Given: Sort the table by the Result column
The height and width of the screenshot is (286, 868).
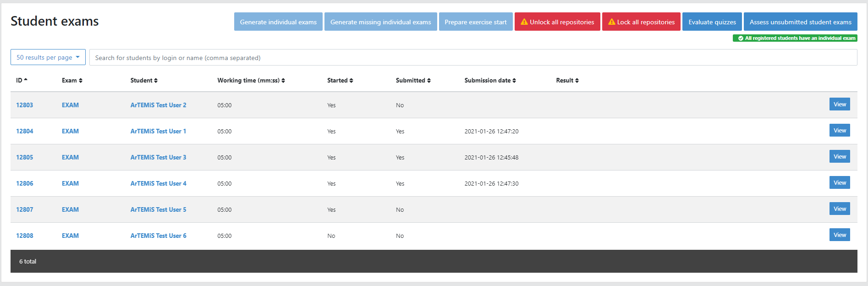Looking at the screenshot, I should [x=567, y=80].
